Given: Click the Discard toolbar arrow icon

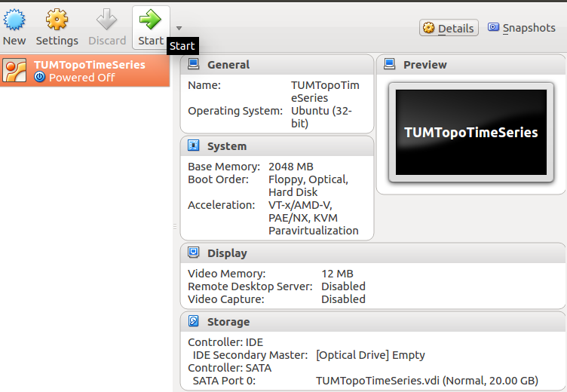Looking at the screenshot, I should (106, 19).
